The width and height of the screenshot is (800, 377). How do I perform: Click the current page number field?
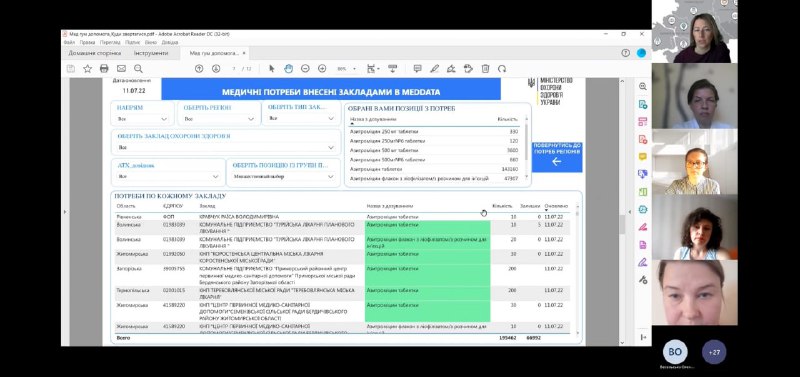tap(235, 68)
